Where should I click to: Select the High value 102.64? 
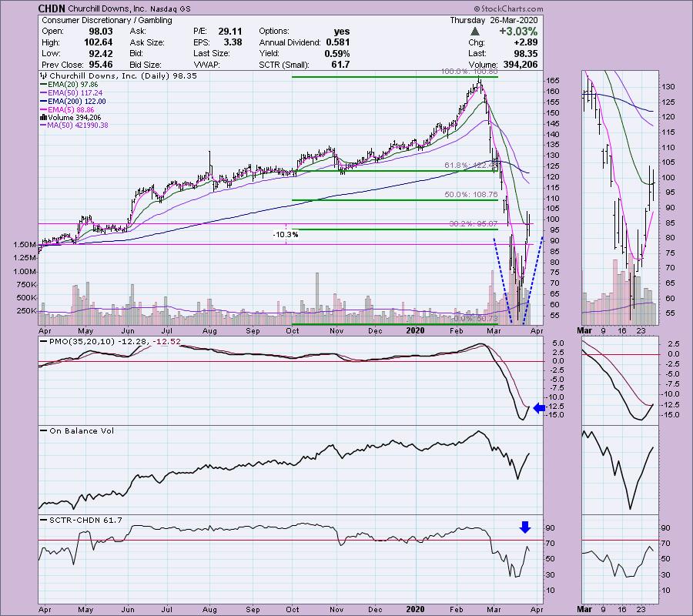click(x=98, y=42)
